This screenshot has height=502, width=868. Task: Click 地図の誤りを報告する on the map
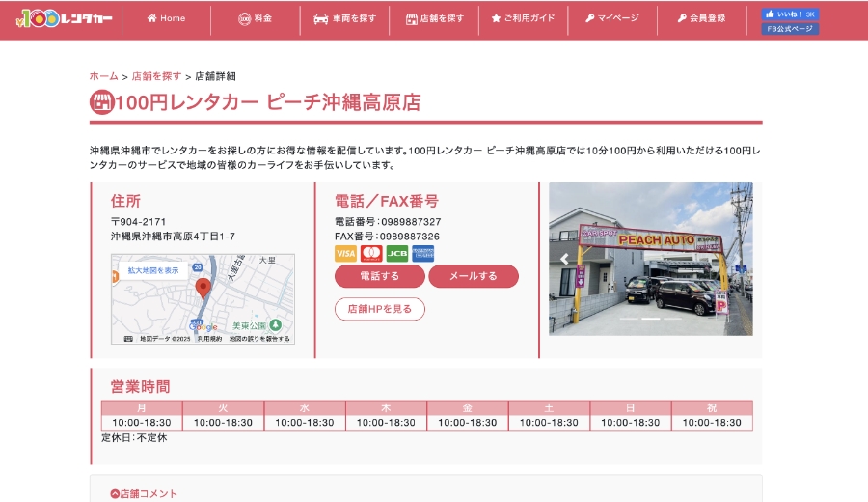tap(259, 339)
